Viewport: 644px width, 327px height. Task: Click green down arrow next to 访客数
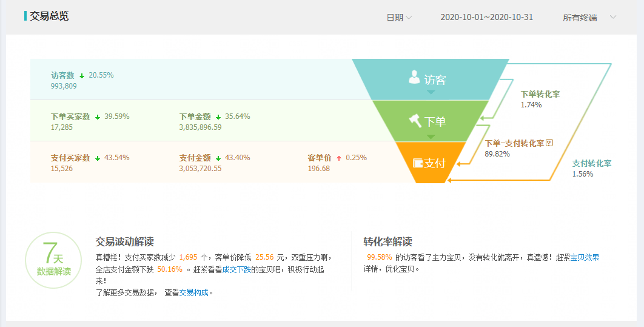[x=82, y=76]
